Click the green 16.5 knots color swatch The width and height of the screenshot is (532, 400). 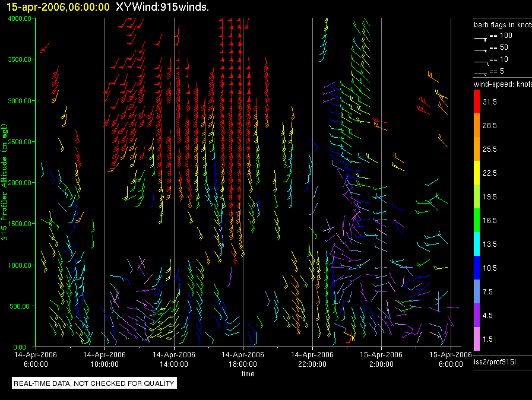point(477,220)
